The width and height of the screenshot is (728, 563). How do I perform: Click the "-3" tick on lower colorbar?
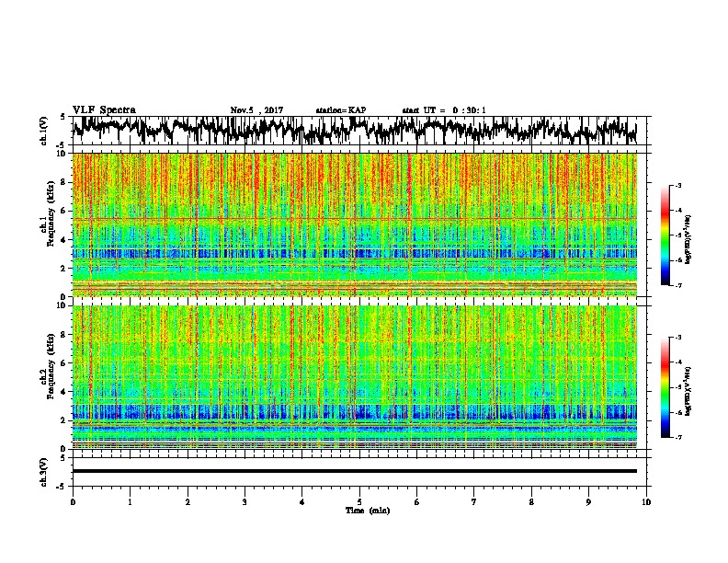(x=677, y=338)
